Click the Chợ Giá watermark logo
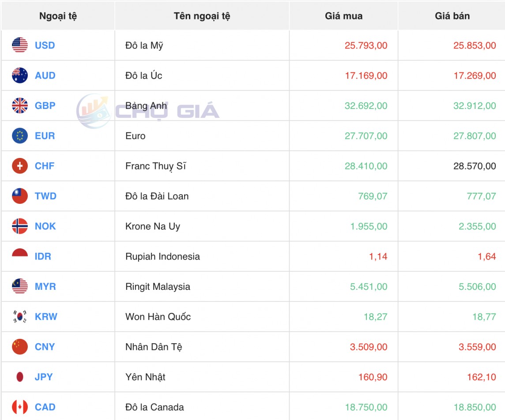 pyautogui.click(x=148, y=111)
